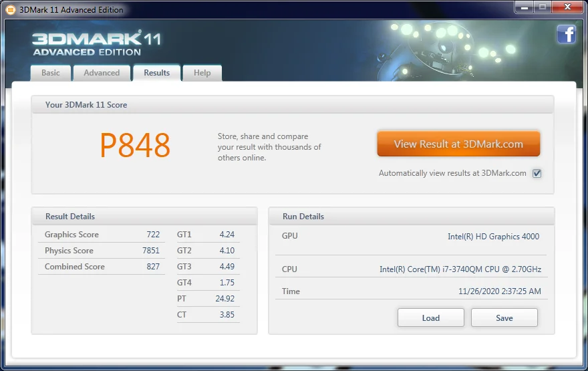This screenshot has width=588, height=371.
Task: Select the GT1 result 4.24
Action: point(227,235)
